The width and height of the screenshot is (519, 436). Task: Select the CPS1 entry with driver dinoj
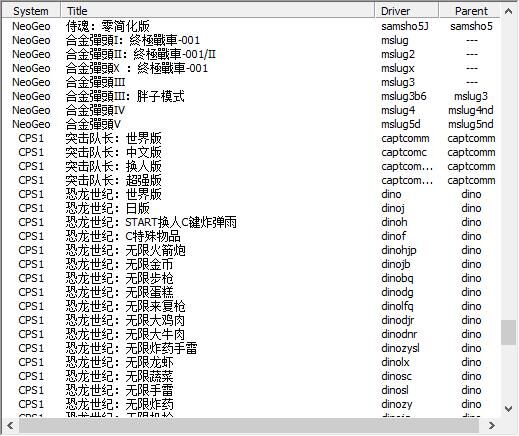(x=251, y=208)
